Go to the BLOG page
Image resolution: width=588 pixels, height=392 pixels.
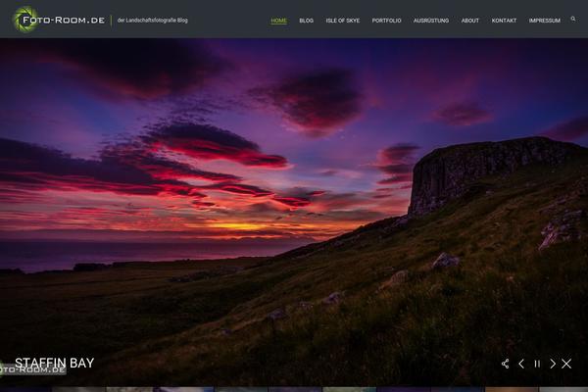(306, 21)
